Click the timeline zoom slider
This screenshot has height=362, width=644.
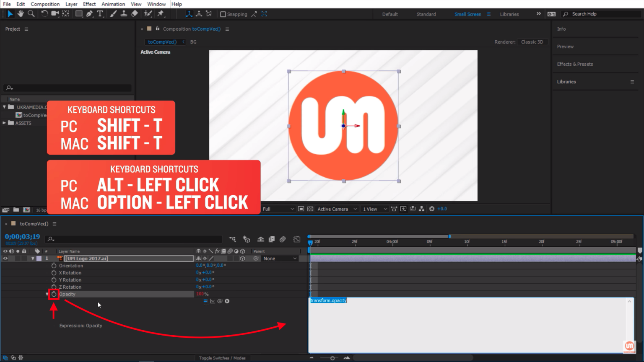point(332,358)
